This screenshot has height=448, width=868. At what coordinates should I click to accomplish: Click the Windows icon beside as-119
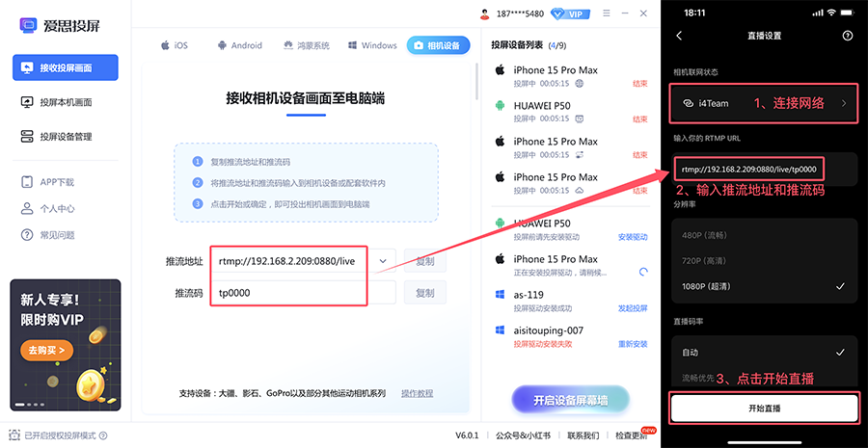(500, 294)
